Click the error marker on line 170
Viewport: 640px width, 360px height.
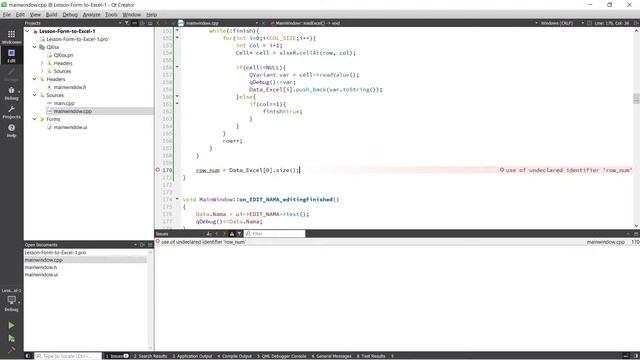coord(158,170)
